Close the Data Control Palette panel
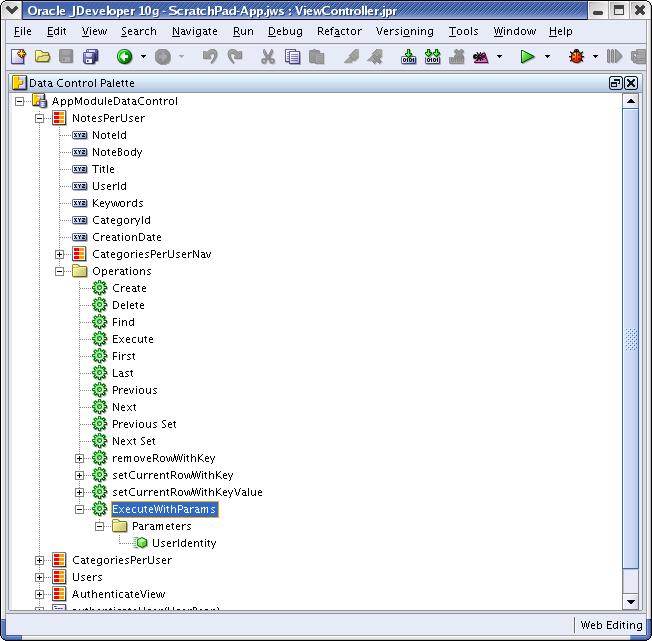Viewport: 652px width, 641px height. pyautogui.click(x=631, y=83)
